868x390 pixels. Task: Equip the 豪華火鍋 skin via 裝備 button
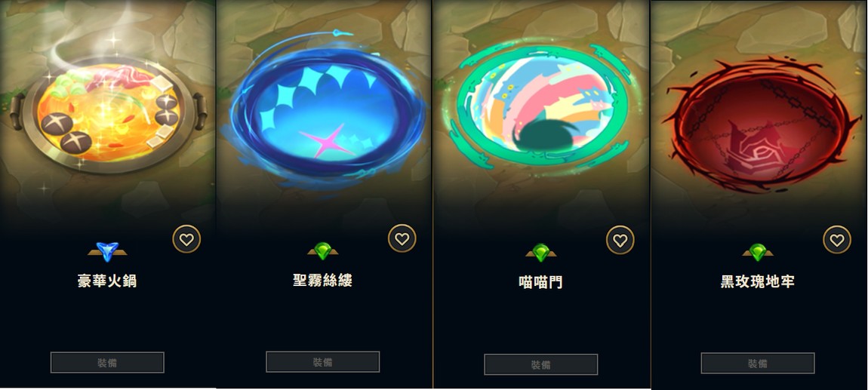(x=107, y=363)
